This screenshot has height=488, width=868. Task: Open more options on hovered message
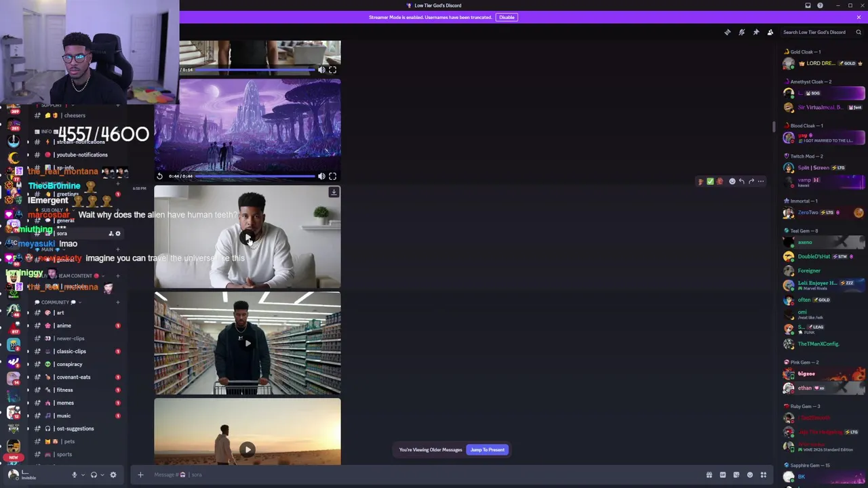(761, 181)
